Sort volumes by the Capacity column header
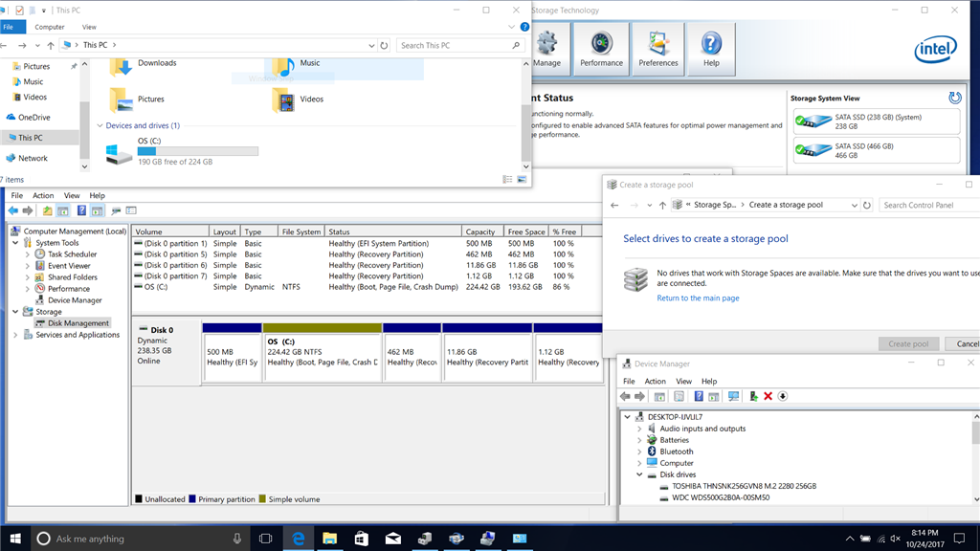 479,231
